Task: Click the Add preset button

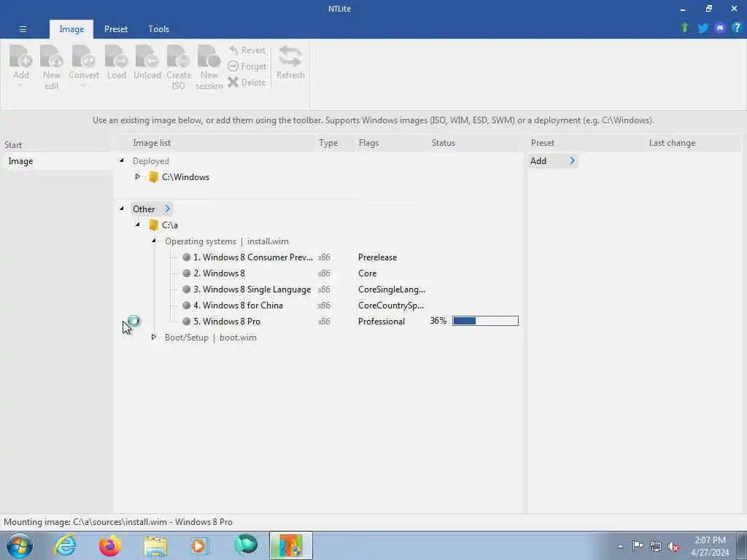Action: tap(553, 161)
